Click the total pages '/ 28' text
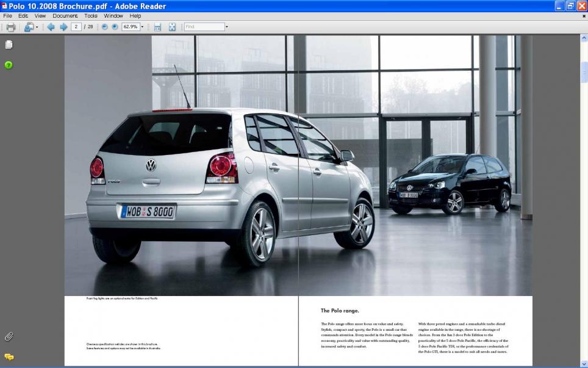 click(88, 27)
